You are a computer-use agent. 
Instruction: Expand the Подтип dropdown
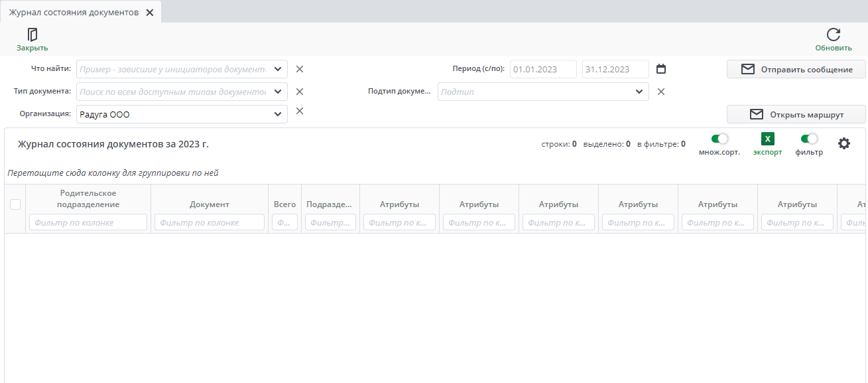[639, 92]
